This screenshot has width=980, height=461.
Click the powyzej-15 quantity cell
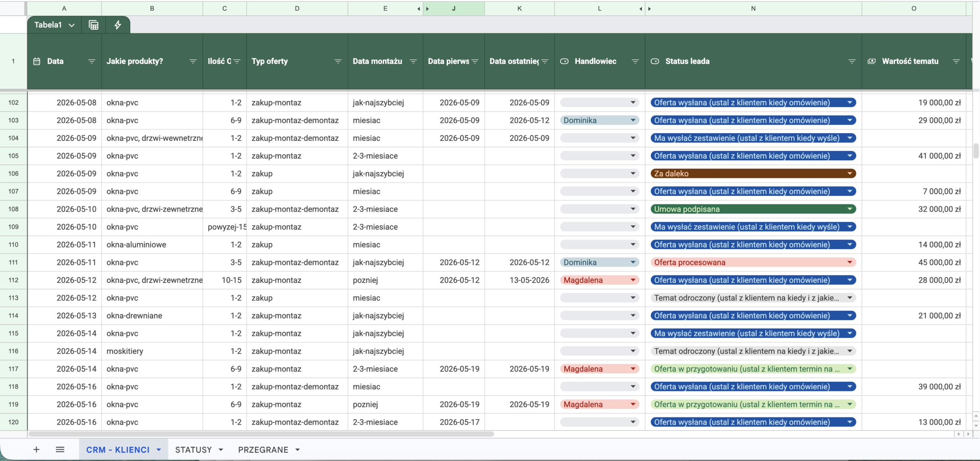225,227
